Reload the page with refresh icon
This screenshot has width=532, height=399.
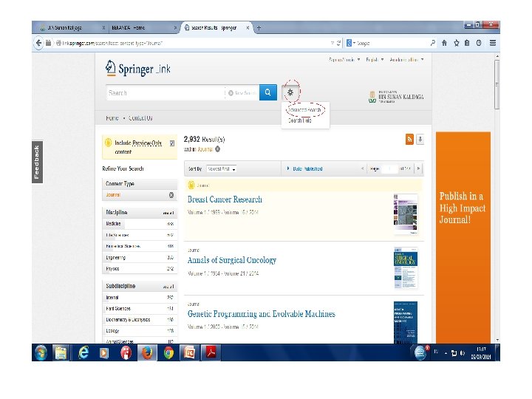[338, 43]
